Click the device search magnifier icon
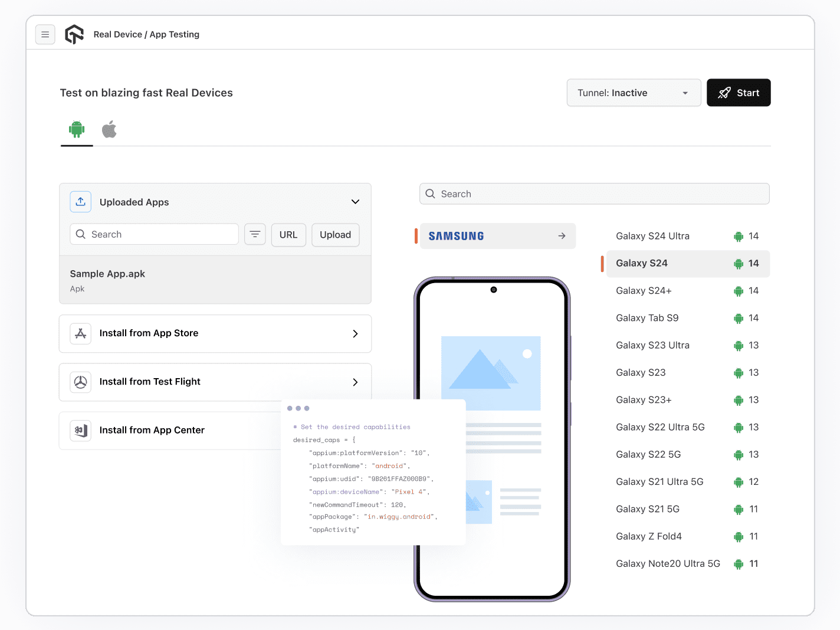Viewport: 840px width, 630px height. (x=431, y=193)
